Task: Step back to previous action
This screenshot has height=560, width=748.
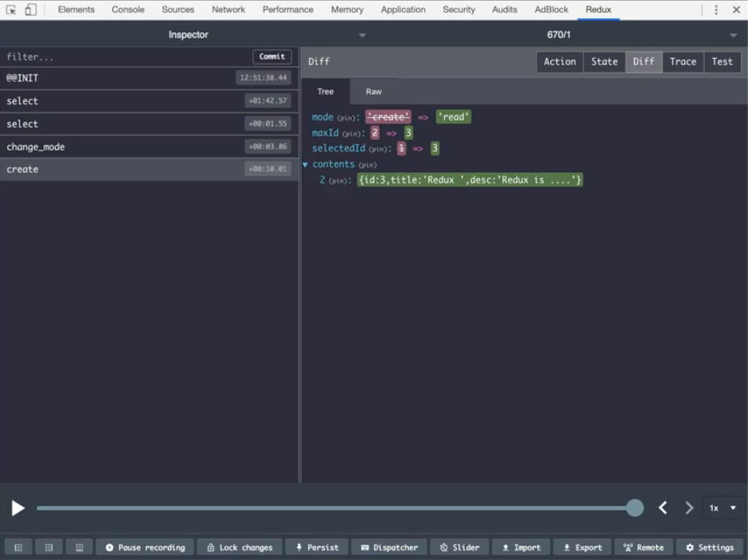Action: click(x=663, y=508)
